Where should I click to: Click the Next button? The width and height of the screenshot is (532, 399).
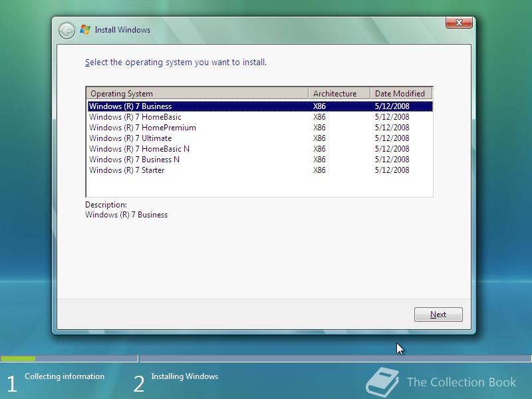[438, 315]
